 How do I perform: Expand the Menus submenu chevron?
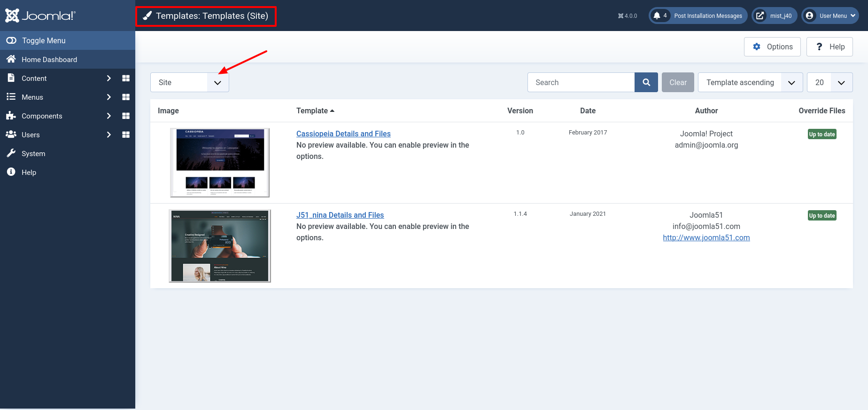coord(109,97)
